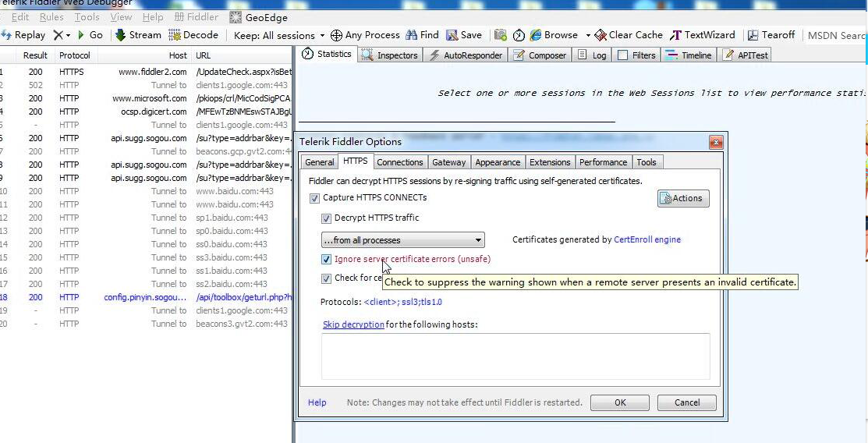Select the General options tab
868x443 pixels.
pyautogui.click(x=320, y=162)
